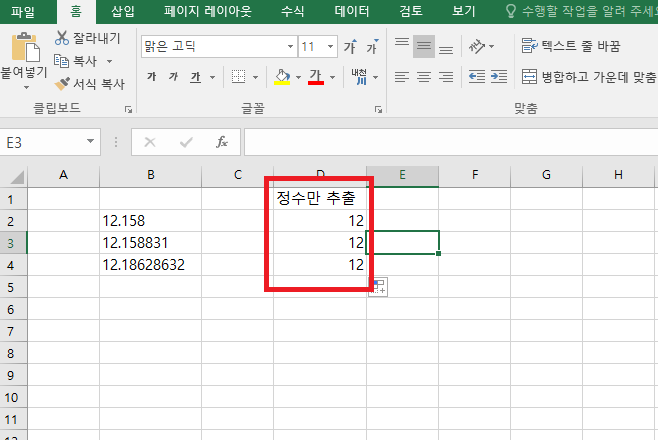Image resolution: width=658 pixels, height=440 pixels.
Task: Click Copy (복사) button
Action: click(x=76, y=61)
